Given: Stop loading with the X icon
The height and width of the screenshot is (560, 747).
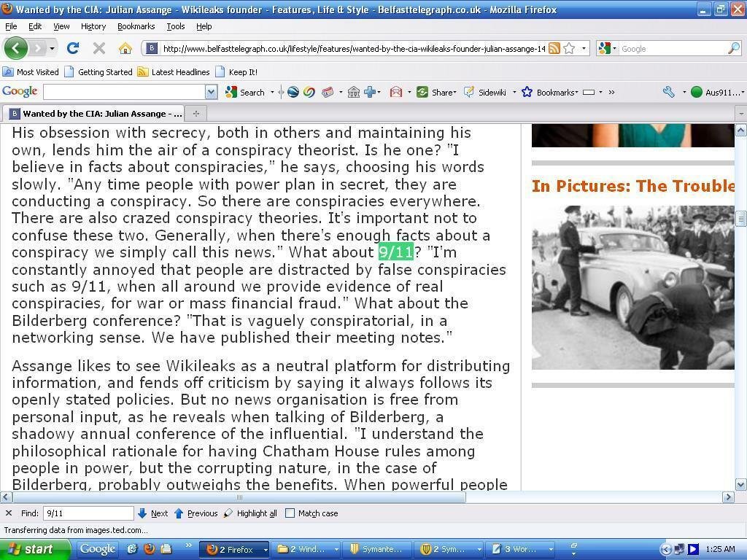Looking at the screenshot, I should 99,48.
